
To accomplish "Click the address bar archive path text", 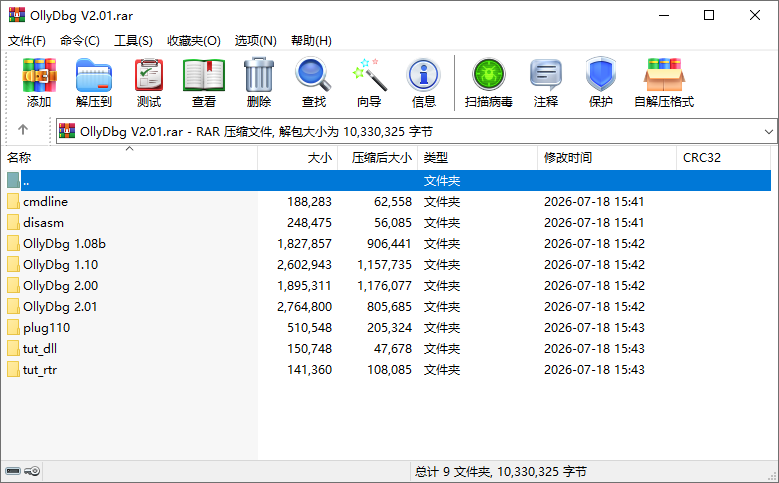I will 256,132.
